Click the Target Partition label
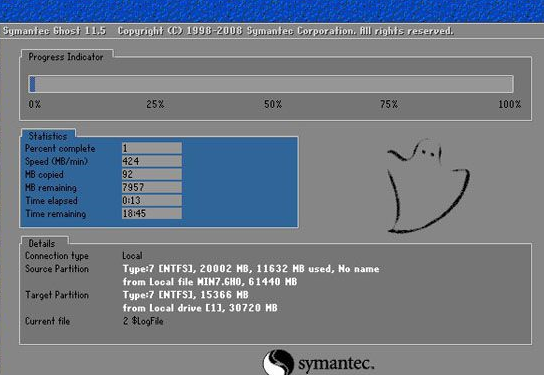This screenshot has width=544, height=375. click(x=57, y=295)
